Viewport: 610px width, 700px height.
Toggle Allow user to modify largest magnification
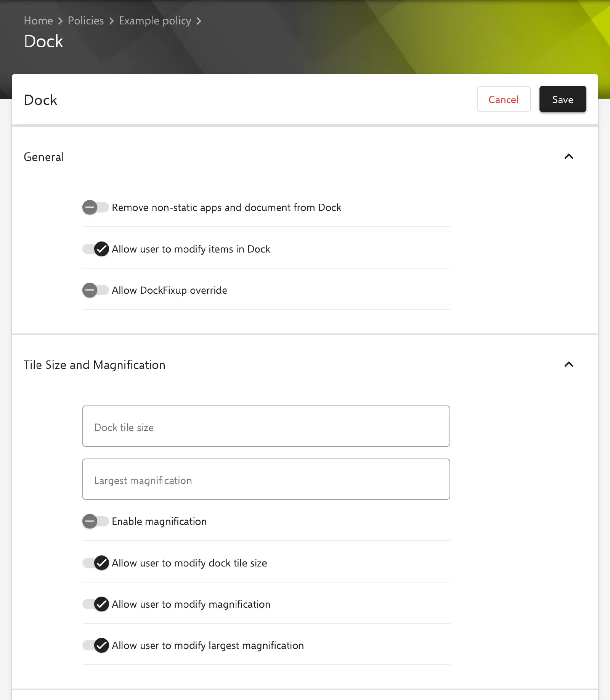pos(96,645)
